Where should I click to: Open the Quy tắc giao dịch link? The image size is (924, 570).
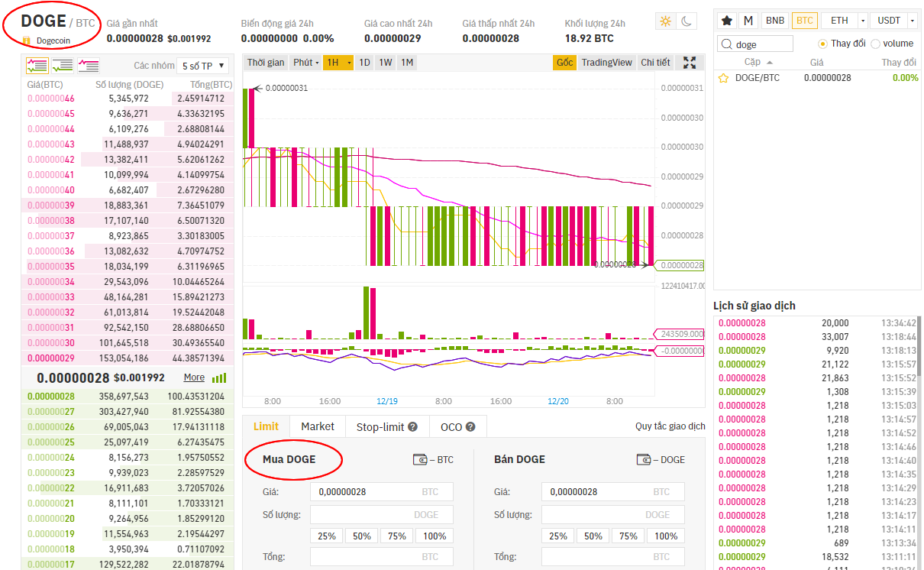[x=669, y=426]
